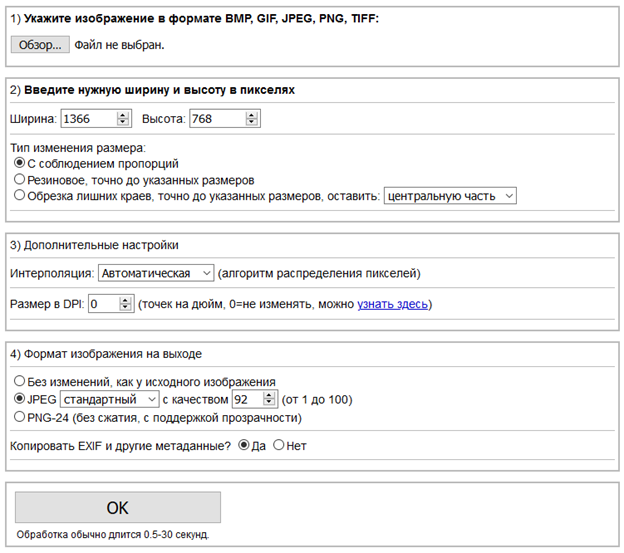Choose Без изменений output format option
The height and width of the screenshot is (553, 624).
pyautogui.click(x=20, y=381)
